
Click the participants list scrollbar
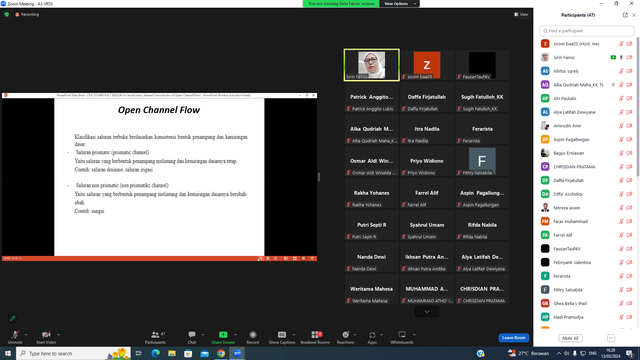[638, 106]
